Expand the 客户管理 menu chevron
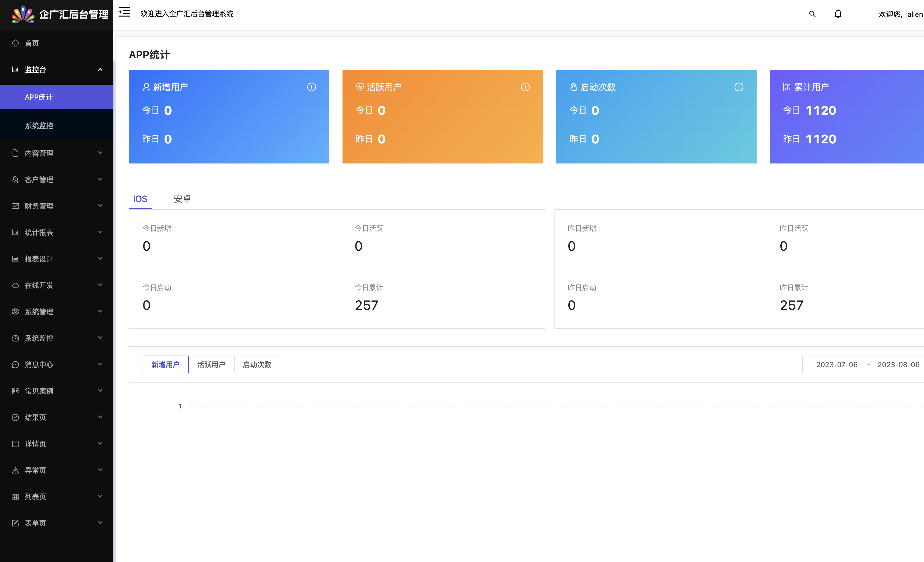 [x=100, y=179]
